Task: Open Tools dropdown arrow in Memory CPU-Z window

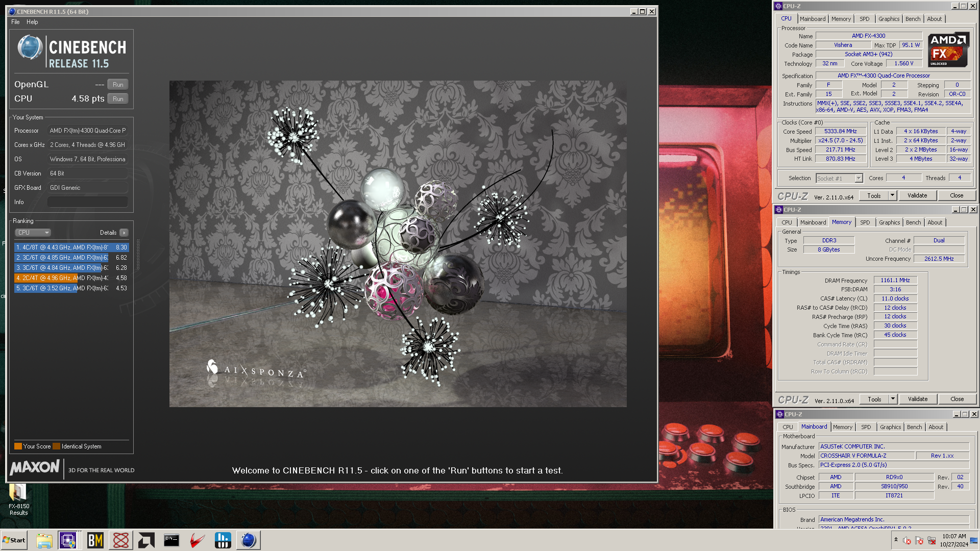Action: 893,399
